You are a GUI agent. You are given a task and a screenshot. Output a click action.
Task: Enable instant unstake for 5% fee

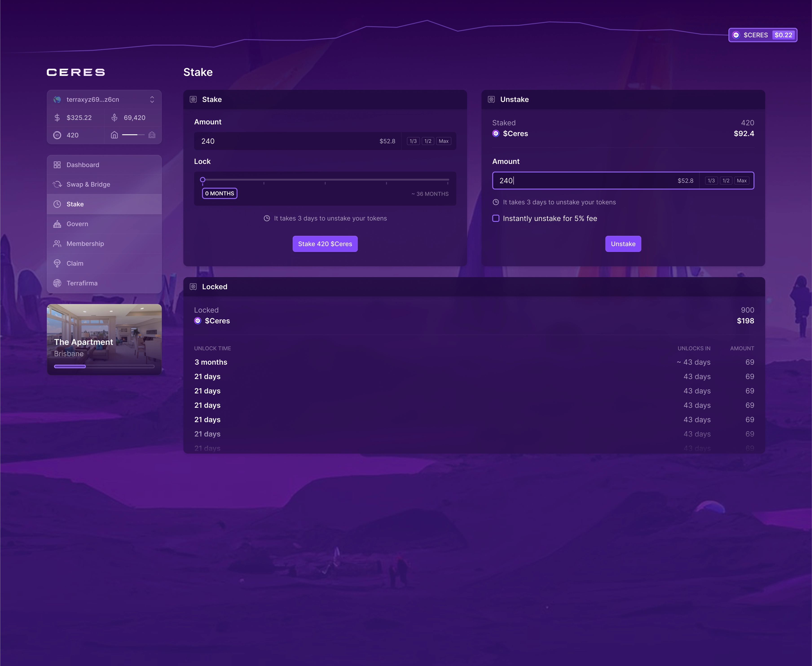[495, 218]
